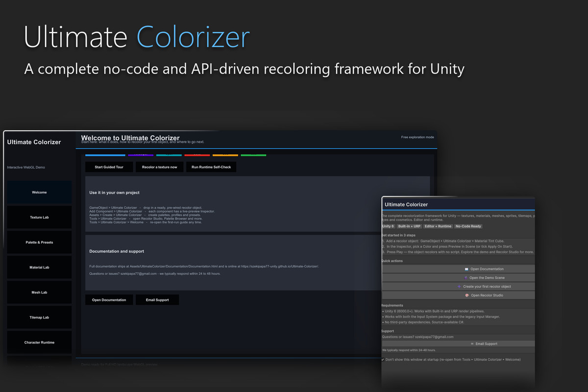Click the Free exploration mode label
588x392 pixels.
pyautogui.click(x=417, y=137)
